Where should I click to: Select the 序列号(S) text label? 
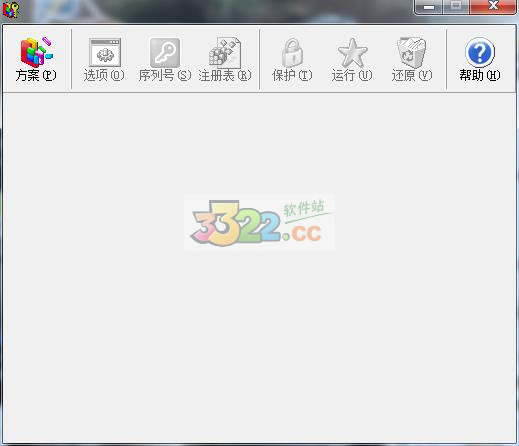(165, 75)
